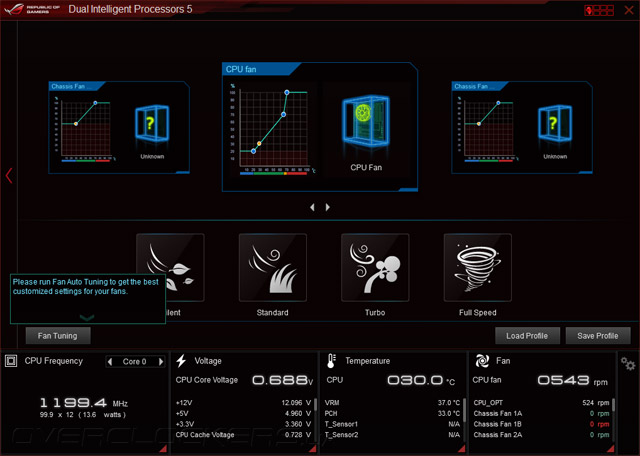Open the left Chassis Fan curve graph

pos(86,127)
